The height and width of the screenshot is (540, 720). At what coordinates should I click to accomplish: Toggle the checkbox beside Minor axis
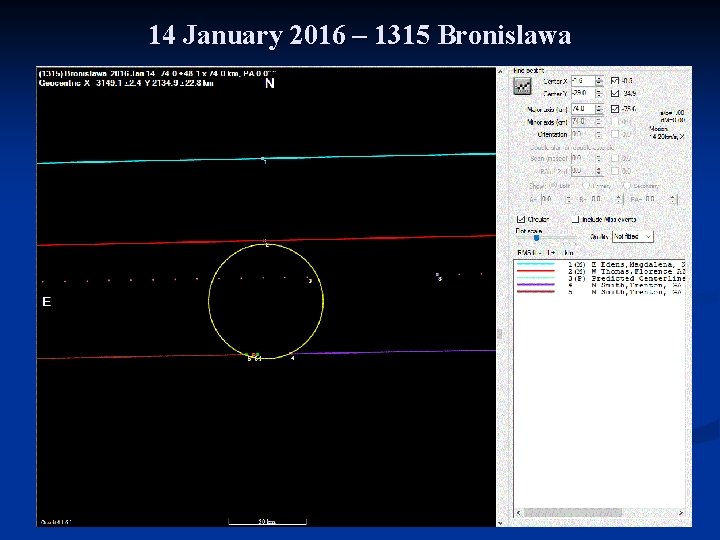pyautogui.click(x=615, y=122)
